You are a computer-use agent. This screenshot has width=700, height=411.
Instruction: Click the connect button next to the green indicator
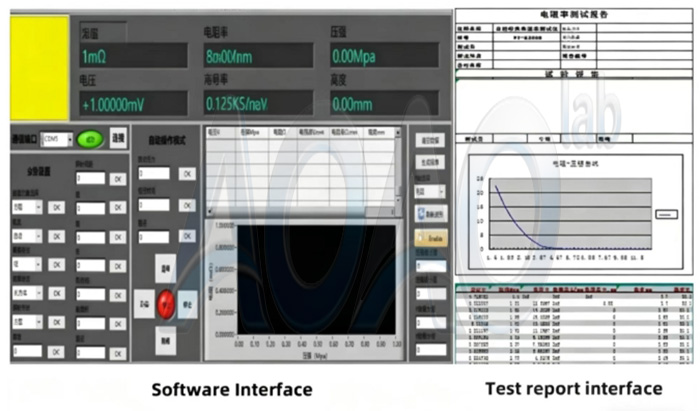[118, 139]
